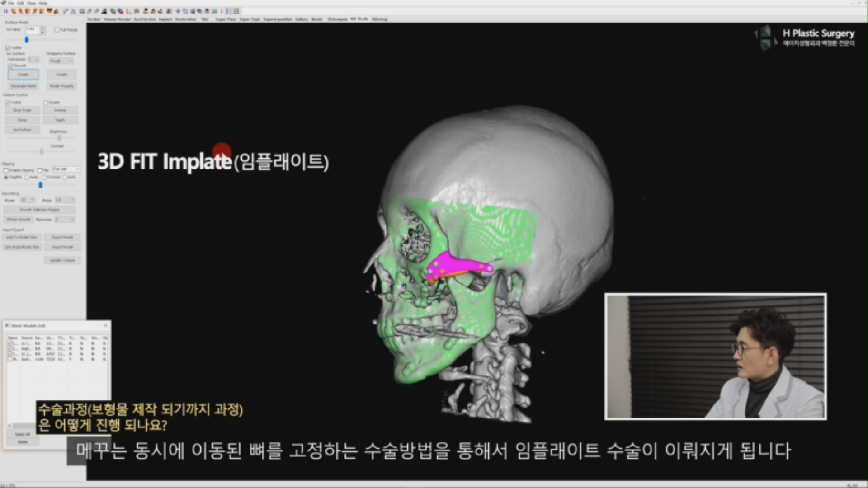
Task: Open the File menu
Action: point(11,3)
